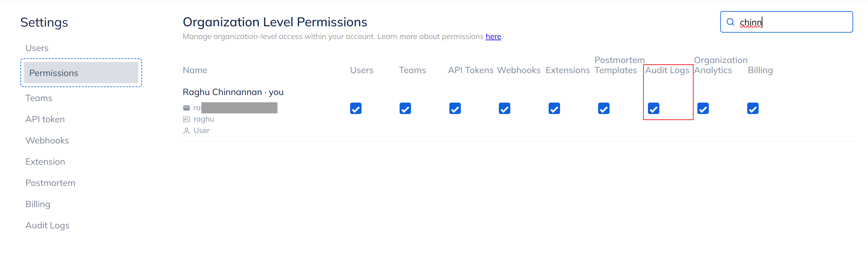Viewport: 868px width, 254px height.
Task: Click the search magnifier icon
Action: (x=730, y=22)
